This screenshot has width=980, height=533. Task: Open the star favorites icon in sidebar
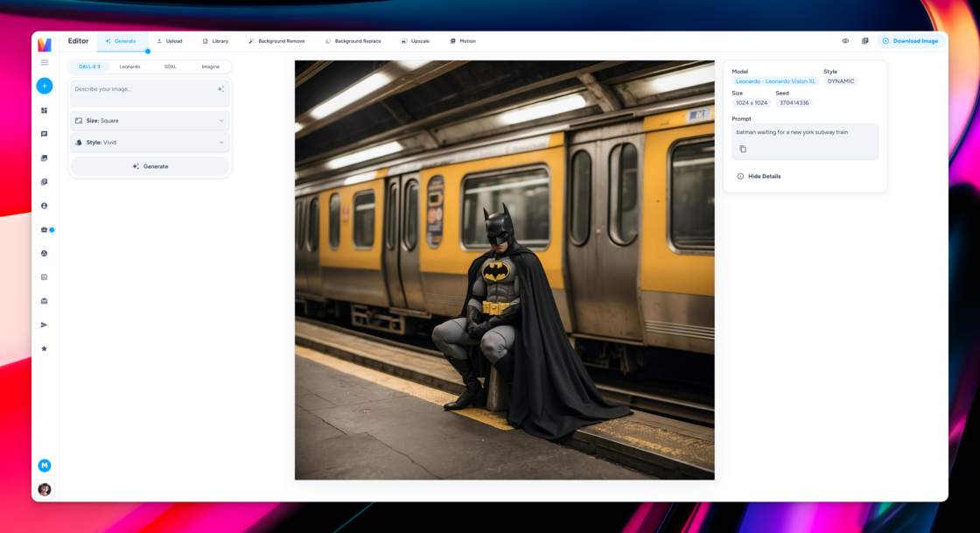[45, 348]
